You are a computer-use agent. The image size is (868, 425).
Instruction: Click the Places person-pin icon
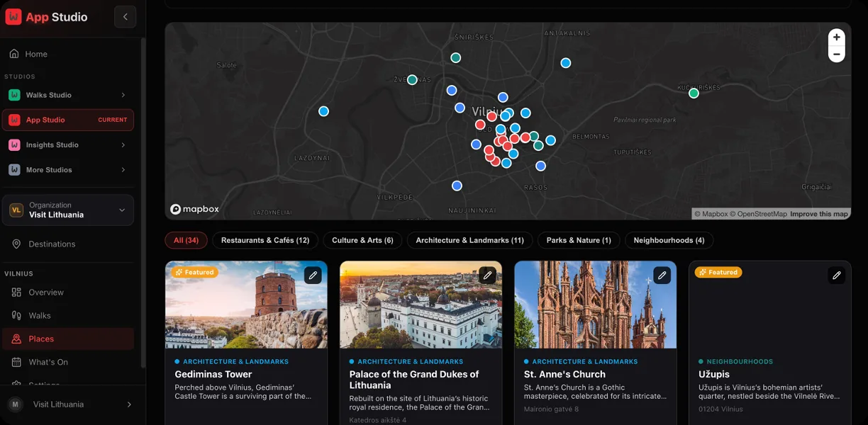point(16,339)
